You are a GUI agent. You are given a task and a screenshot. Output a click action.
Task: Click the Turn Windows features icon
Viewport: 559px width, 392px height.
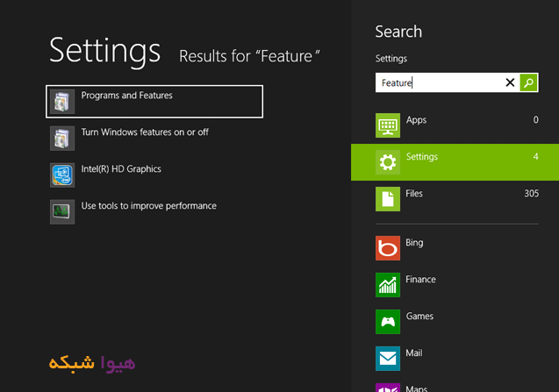[62, 139]
